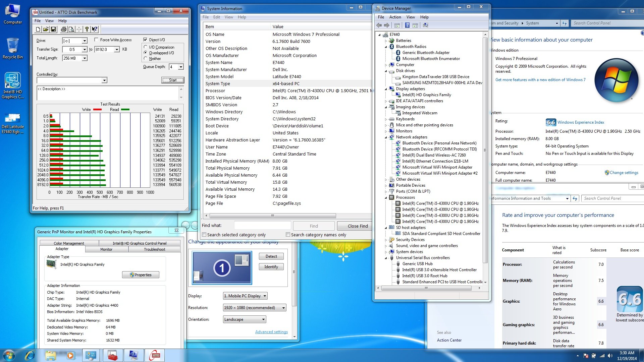Click the ATTO taskbar button
Viewport: 644px width, 362px height.
155,355
